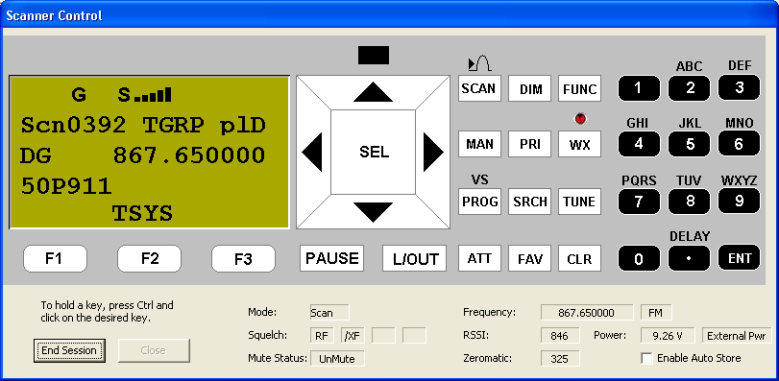The width and height of the screenshot is (779, 381).
Task: Click the black indicator rectangle above arrows
Action: (x=373, y=55)
